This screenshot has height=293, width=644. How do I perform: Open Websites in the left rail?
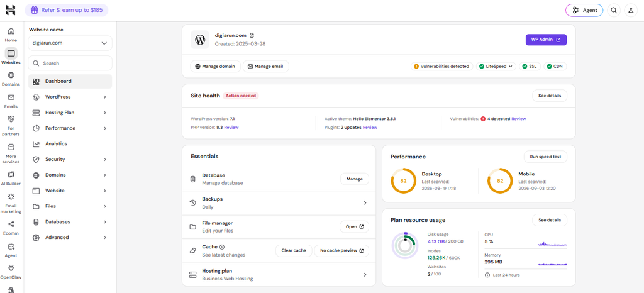pyautogui.click(x=11, y=57)
